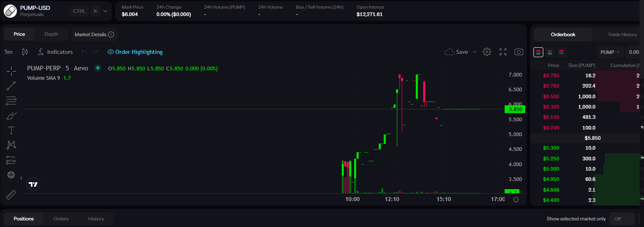The height and width of the screenshot is (227, 644).
Task: Show only asks in orderbook
Action: (561, 52)
